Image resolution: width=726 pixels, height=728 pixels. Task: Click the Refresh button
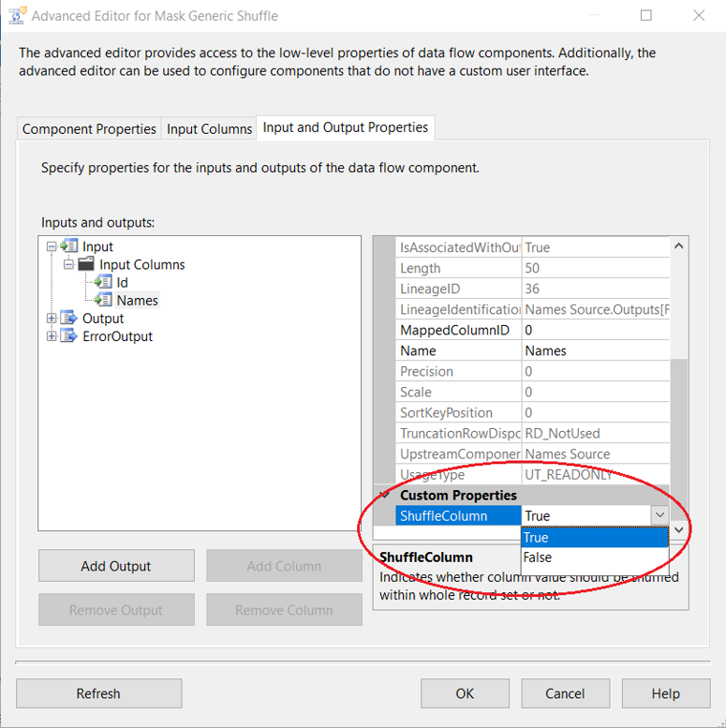point(98,693)
